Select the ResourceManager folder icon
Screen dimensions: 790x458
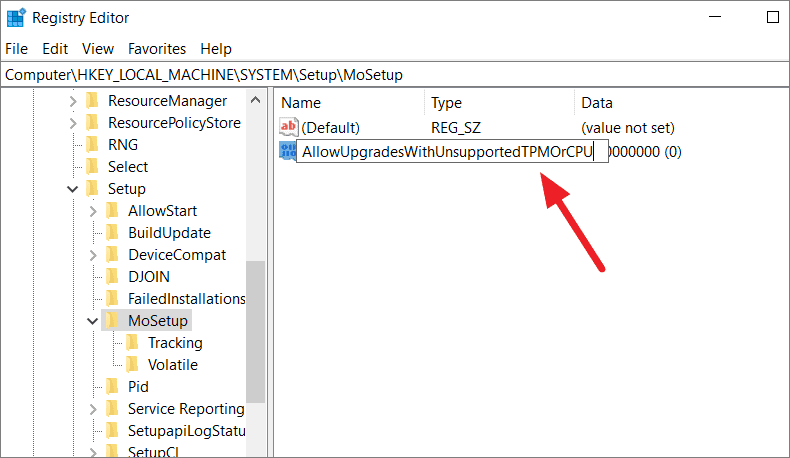coord(92,101)
